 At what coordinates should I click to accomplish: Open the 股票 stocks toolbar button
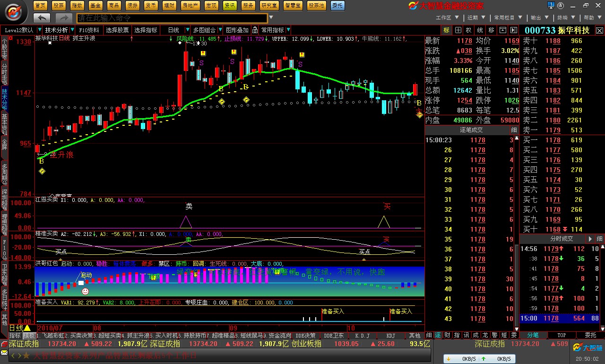[x=59, y=5]
